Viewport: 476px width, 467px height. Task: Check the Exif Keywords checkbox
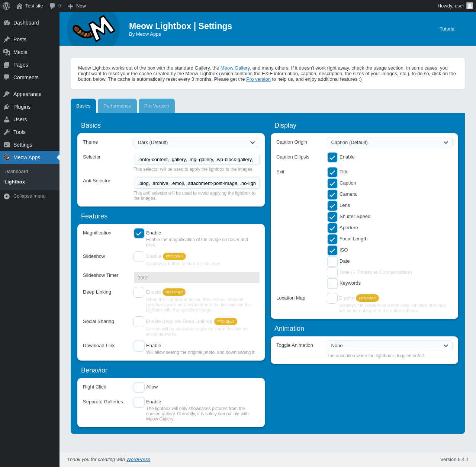[332, 284]
